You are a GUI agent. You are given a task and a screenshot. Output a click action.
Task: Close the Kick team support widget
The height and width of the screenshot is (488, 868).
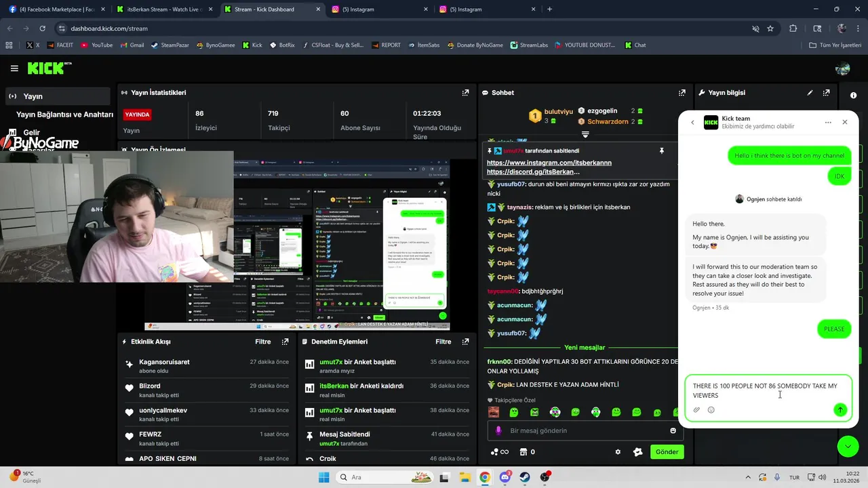click(x=845, y=122)
